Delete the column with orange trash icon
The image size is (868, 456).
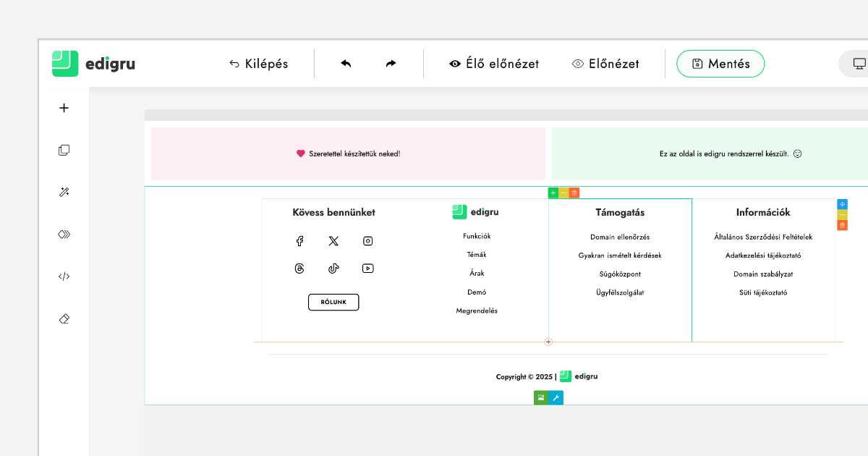pyautogui.click(x=574, y=193)
